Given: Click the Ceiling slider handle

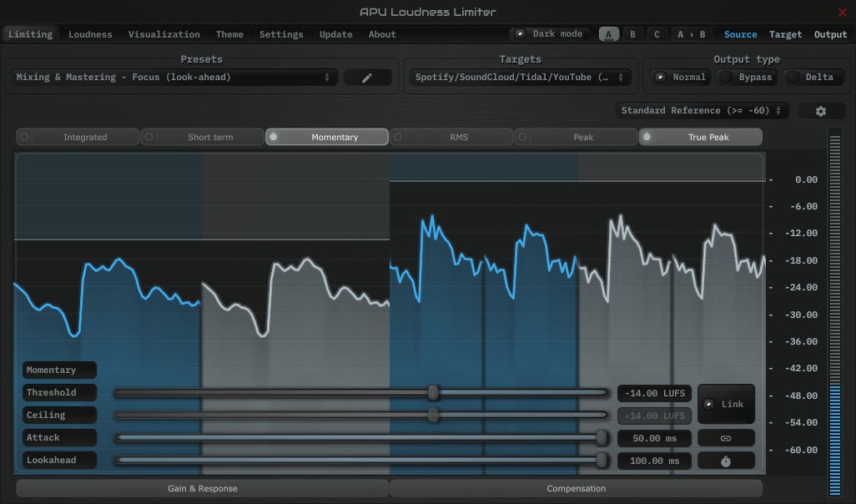Looking at the screenshot, I should point(433,415).
